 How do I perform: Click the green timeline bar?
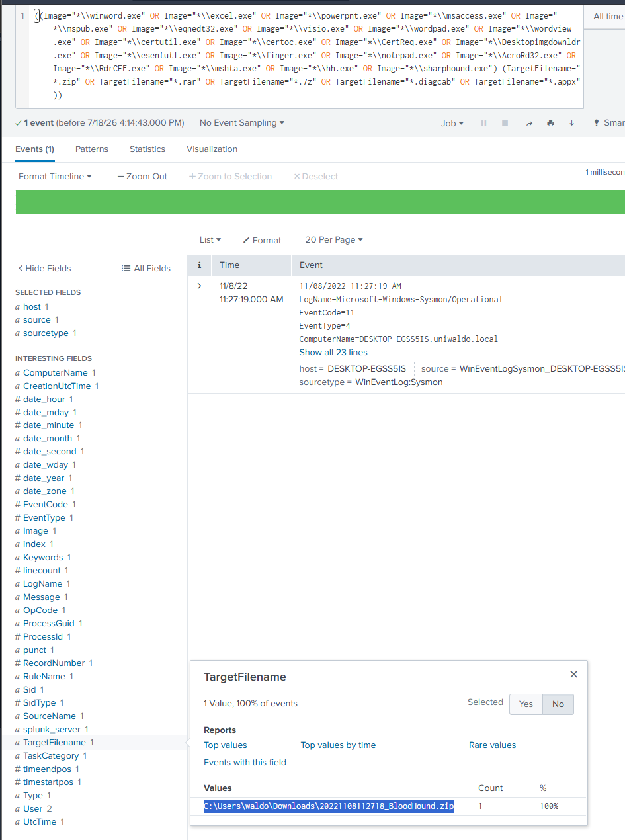320,202
